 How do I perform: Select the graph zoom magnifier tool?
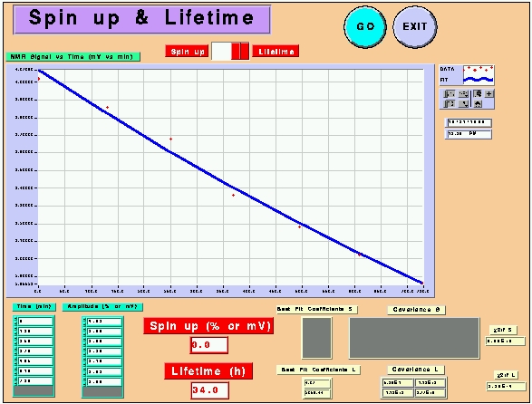(x=478, y=93)
